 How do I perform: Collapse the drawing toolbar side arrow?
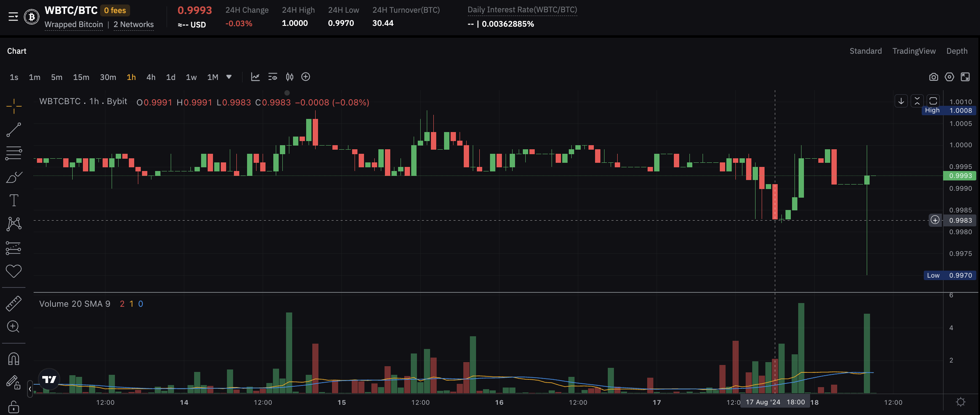(30, 389)
